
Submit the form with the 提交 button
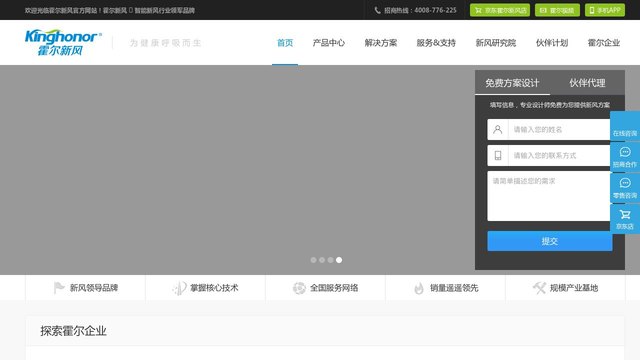tap(550, 241)
